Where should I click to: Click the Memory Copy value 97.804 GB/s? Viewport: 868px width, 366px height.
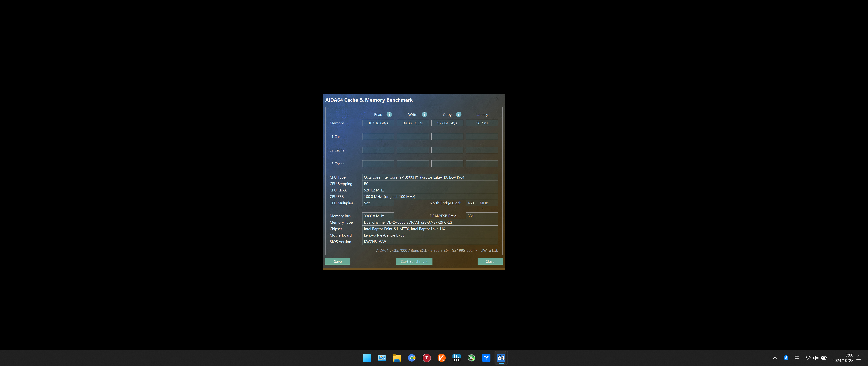[x=447, y=123]
